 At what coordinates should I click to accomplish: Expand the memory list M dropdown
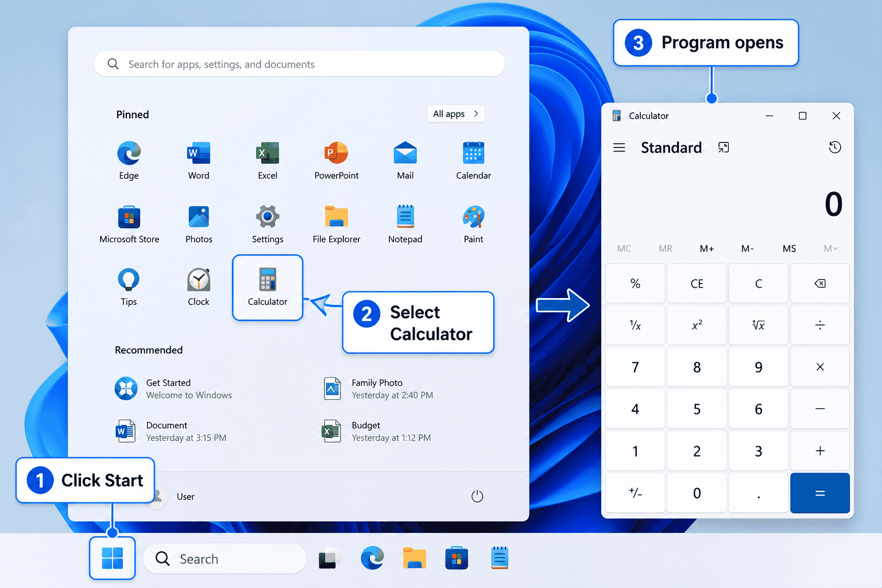(x=830, y=249)
